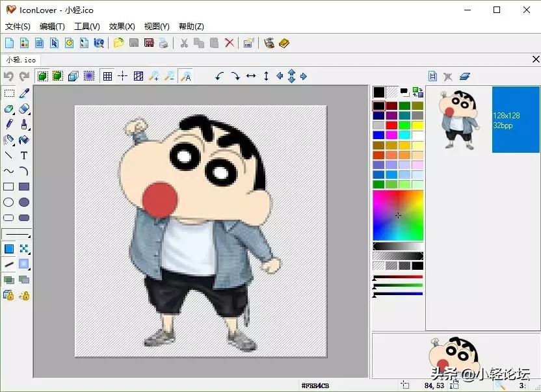Click inside the rainbow color spectrum picker

398,215
